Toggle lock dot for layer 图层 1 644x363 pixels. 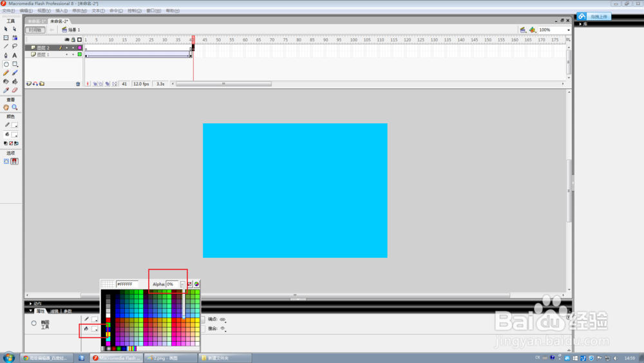[x=73, y=54]
